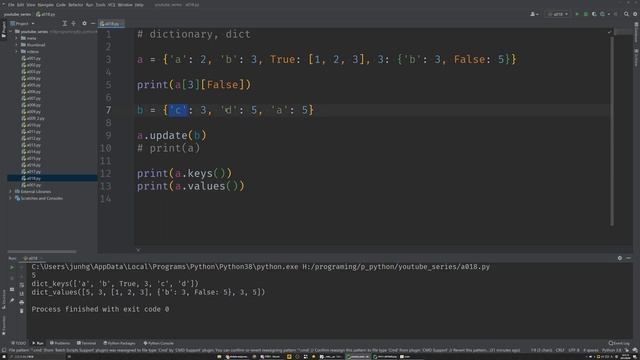Viewport: 640px width, 360px height.
Task: Open the Python Console tab
Action: tap(159, 343)
